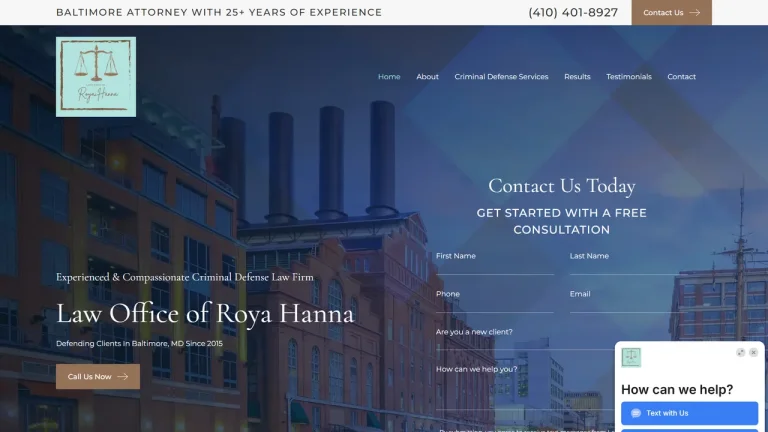The width and height of the screenshot is (768, 432).
Task: Click the chat widget's small logo thumbnail
Action: pyautogui.click(x=631, y=358)
